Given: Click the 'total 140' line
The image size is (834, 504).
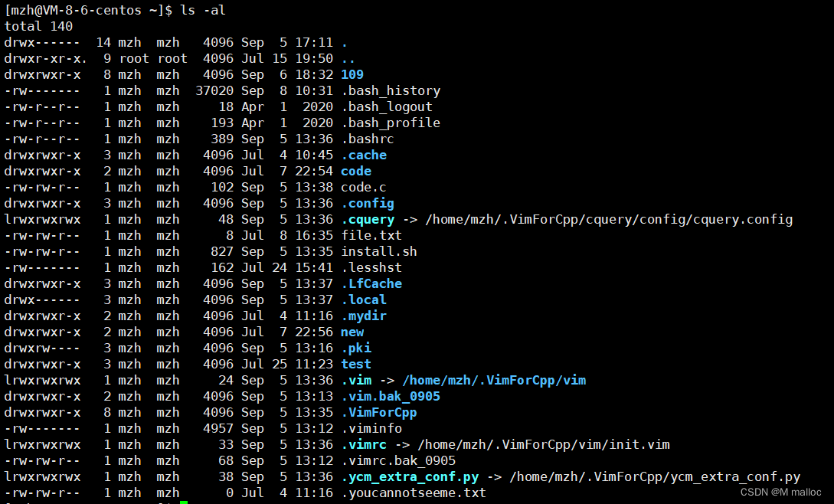Looking at the screenshot, I should 38,26.
